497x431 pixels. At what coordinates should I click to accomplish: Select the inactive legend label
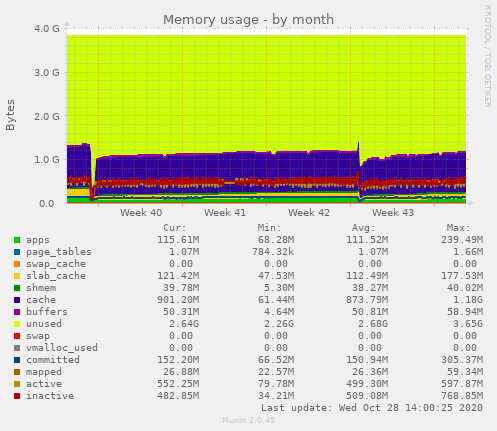pos(50,396)
